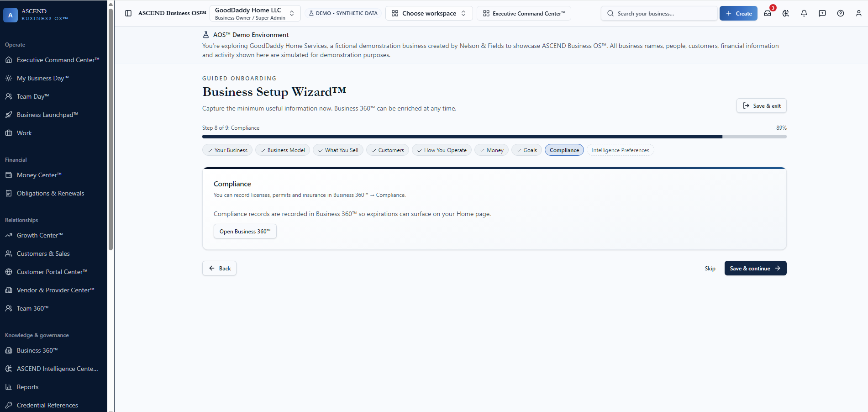Open Business Launchpad
Image resolution: width=868 pixels, height=412 pixels.
click(x=53, y=115)
